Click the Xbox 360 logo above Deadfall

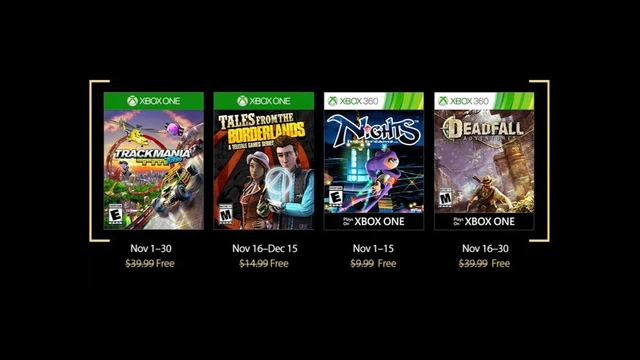[x=464, y=101]
